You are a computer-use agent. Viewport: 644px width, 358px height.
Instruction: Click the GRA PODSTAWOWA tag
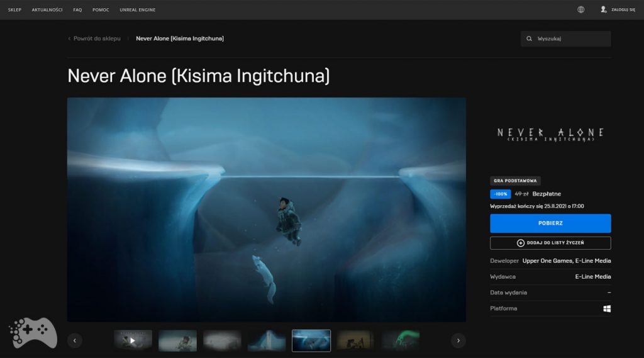[x=515, y=181]
